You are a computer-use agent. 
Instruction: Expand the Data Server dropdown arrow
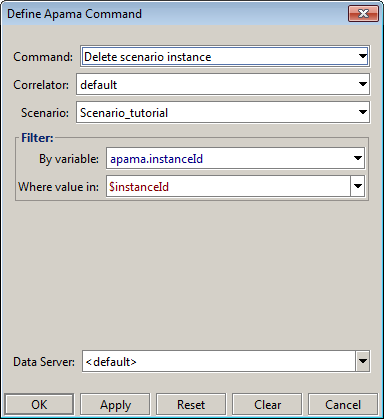pyautogui.click(x=363, y=361)
